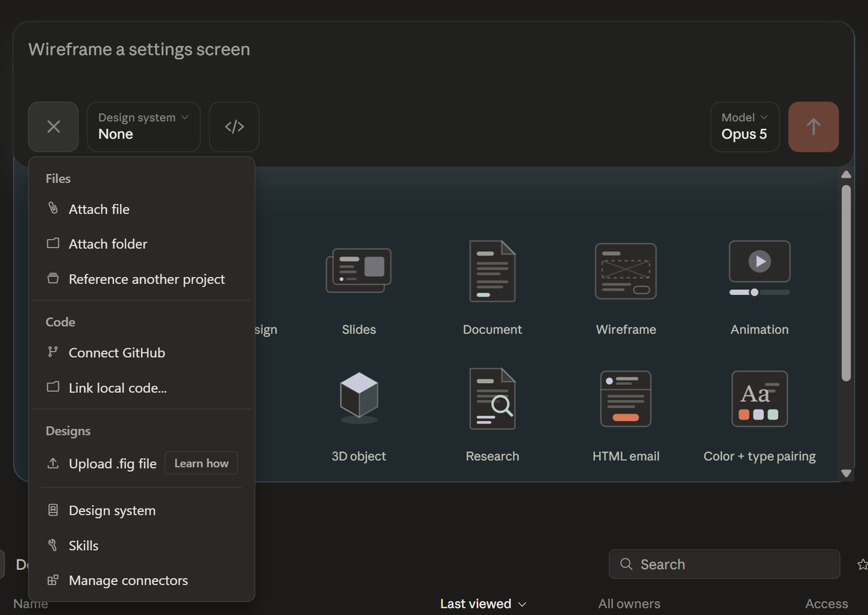Click the Document label
The width and height of the screenshot is (868, 615).
click(x=492, y=329)
